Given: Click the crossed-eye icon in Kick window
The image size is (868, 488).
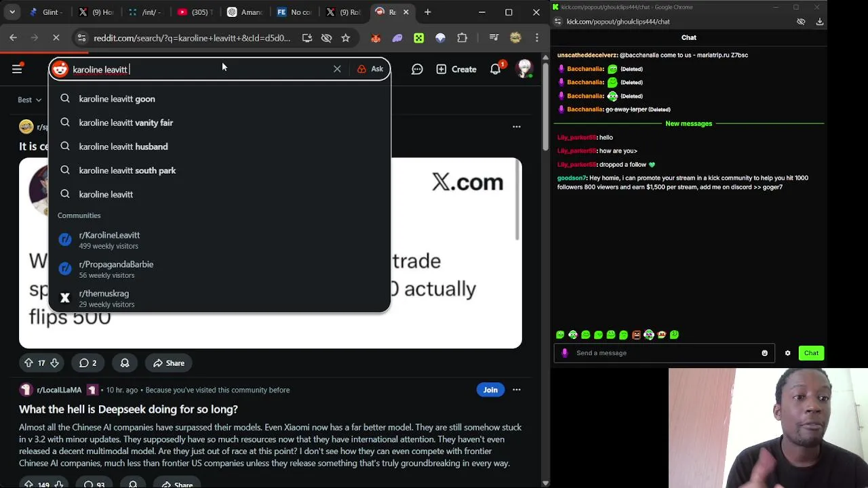Looking at the screenshot, I should pyautogui.click(x=801, y=22).
